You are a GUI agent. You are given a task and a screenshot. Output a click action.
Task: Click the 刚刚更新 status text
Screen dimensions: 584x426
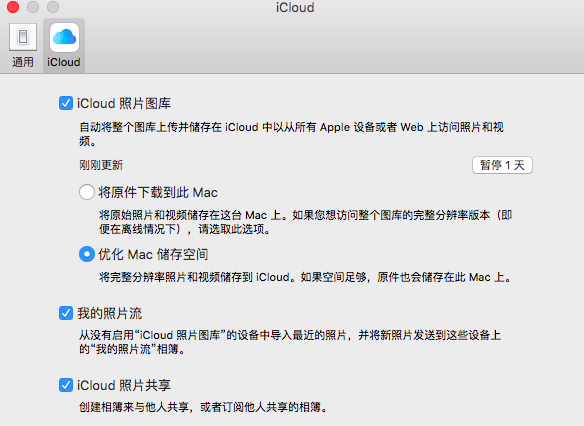tap(101, 165)
